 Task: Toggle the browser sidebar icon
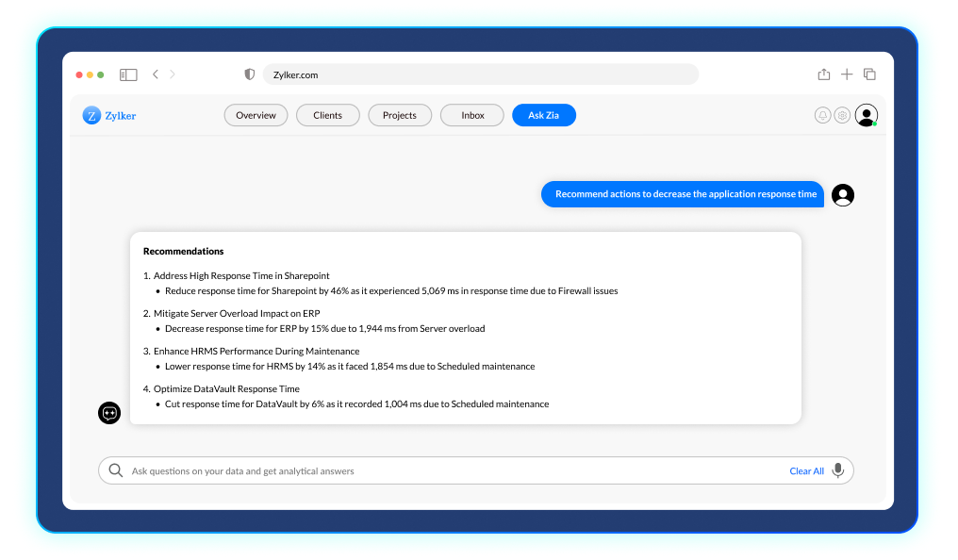point(127,74)
